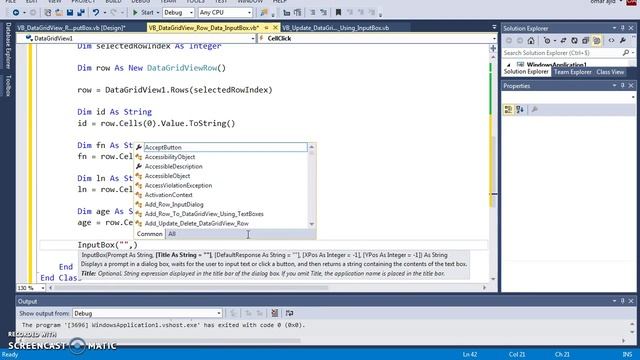Image resolution: width=640 pixels, height=360 pixels.
Task: Save the current file with the Save icon
Action: click(x=70, y=13)
